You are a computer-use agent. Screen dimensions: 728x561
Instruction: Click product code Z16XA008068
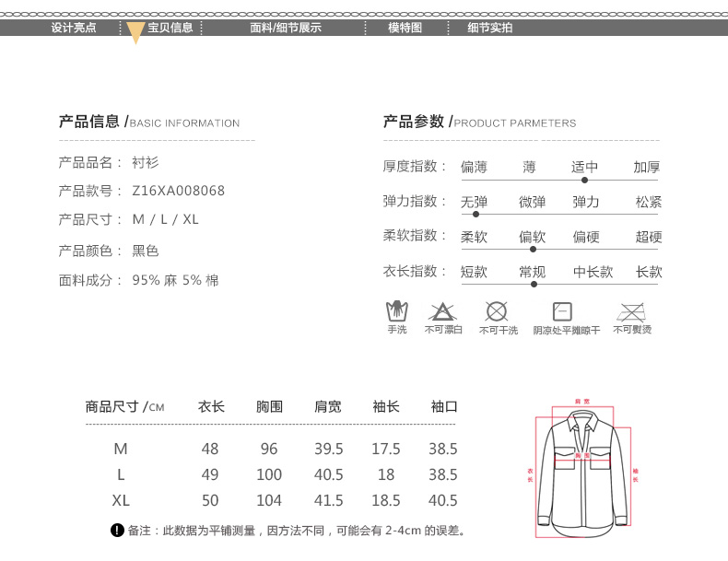click(178, 191)
